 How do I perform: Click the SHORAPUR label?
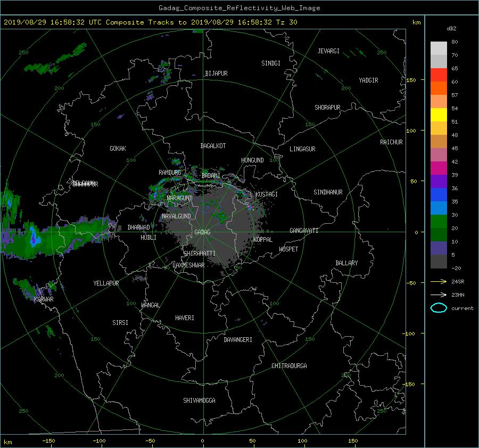pyautogui.click(x=327, y=108)
